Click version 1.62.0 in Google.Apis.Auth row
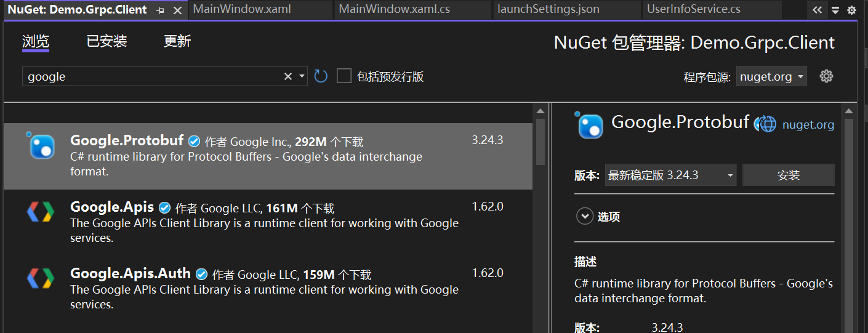868x333 pixels. click(x=488, y=273)
